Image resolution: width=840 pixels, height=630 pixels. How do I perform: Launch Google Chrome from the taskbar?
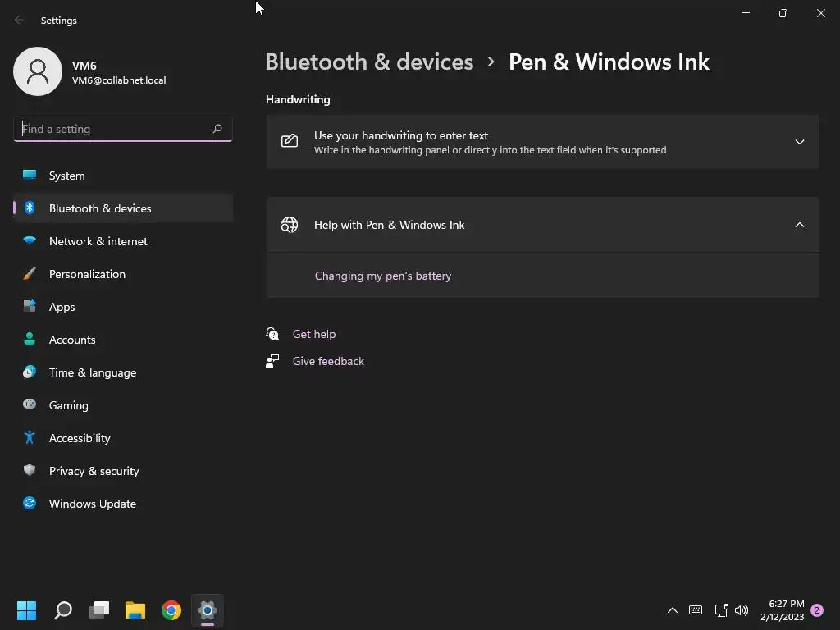point(171,609)
